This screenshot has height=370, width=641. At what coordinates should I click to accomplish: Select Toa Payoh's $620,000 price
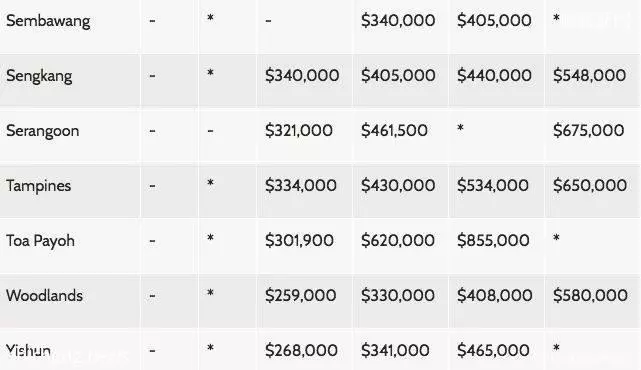point(398,240)
